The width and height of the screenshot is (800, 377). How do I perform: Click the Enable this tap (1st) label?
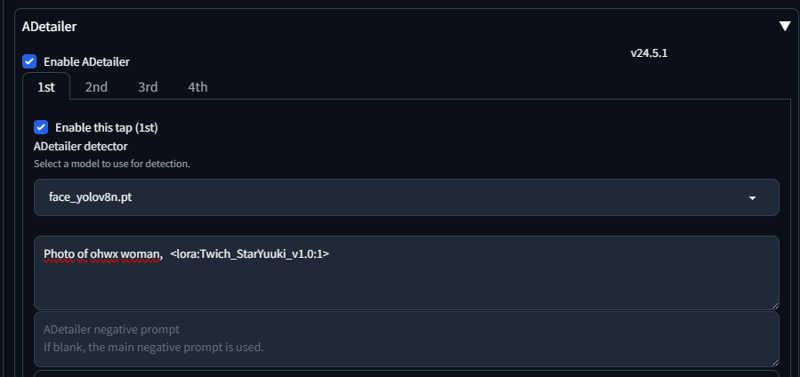coord(107,128)
